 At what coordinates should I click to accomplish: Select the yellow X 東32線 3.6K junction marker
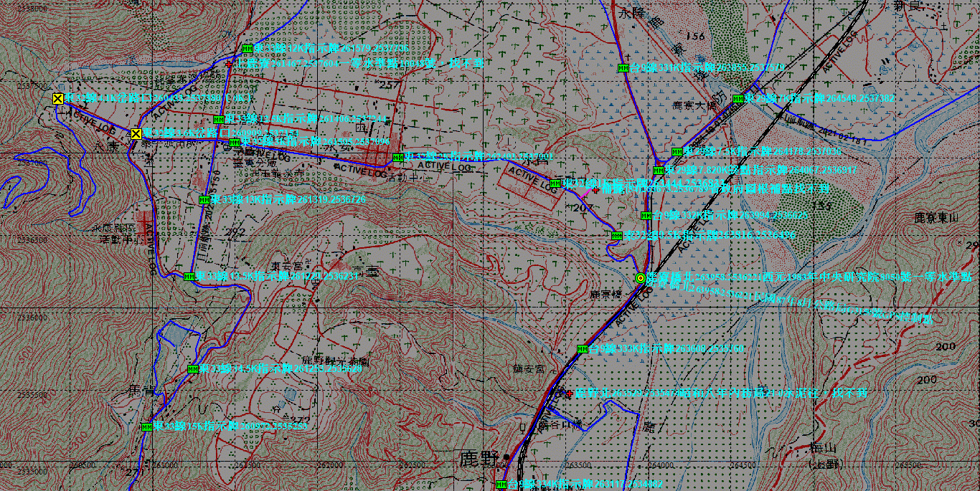pos(136,133)
